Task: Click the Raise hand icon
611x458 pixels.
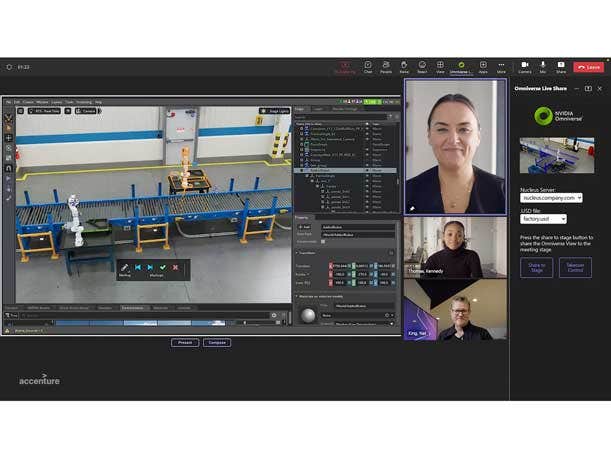Action: (404, 66)
